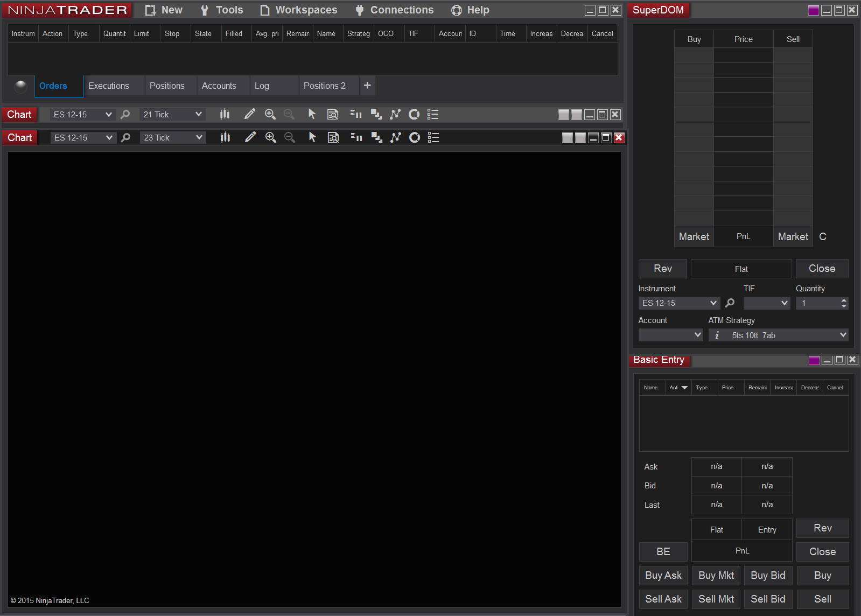Search instrument on the 21 Tick chart
The height and width of the screenshot is (616, 861).
pos(125,114)
